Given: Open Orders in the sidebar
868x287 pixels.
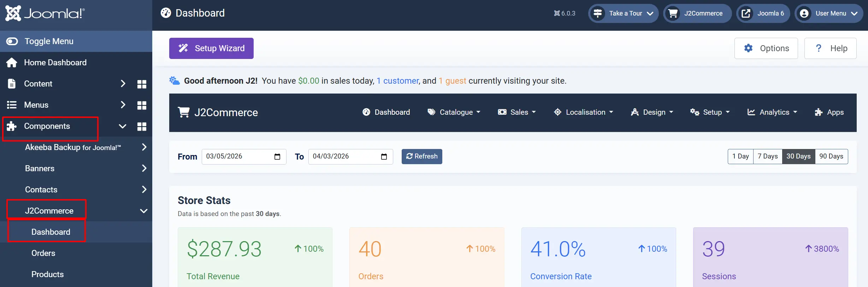Looking at the screenshot, I should pos(43,253).
